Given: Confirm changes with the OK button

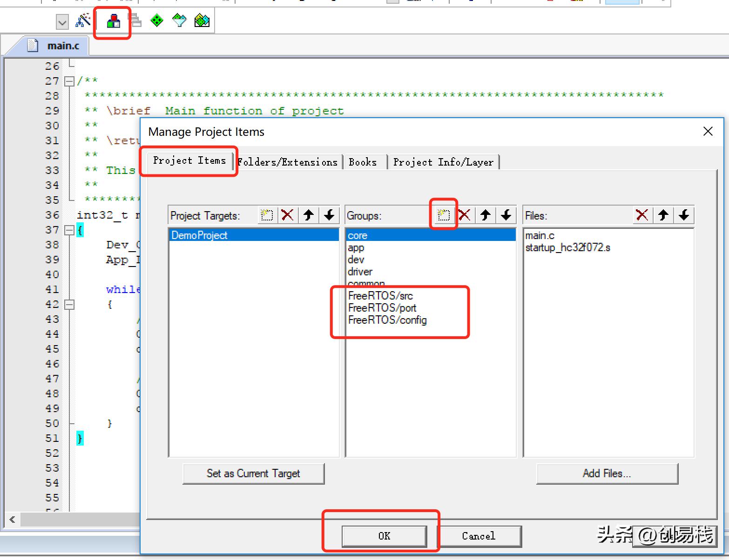Looking at the screenshot, I should [384, 536].
